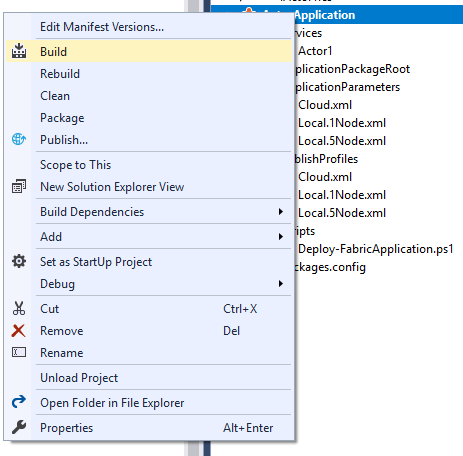Select the Scripts folder node
This screenshot has height=456, width=463.
tap(305, 231)
